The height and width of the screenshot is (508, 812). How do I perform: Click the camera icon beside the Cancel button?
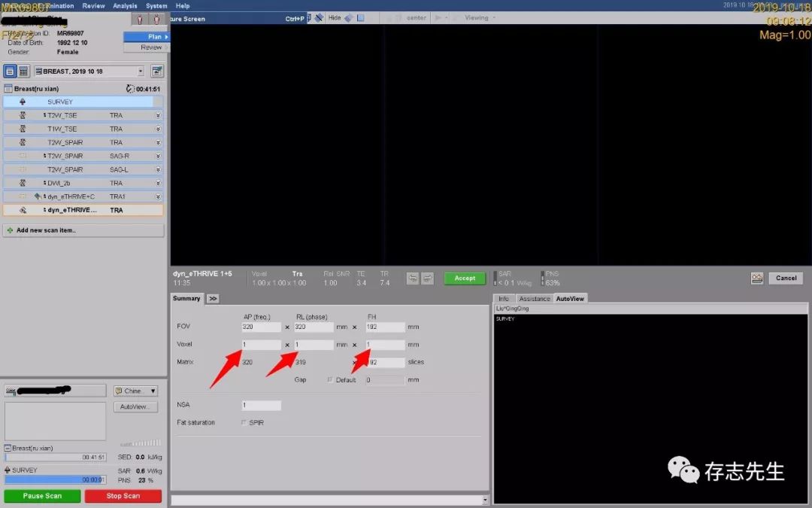(757, 278)
